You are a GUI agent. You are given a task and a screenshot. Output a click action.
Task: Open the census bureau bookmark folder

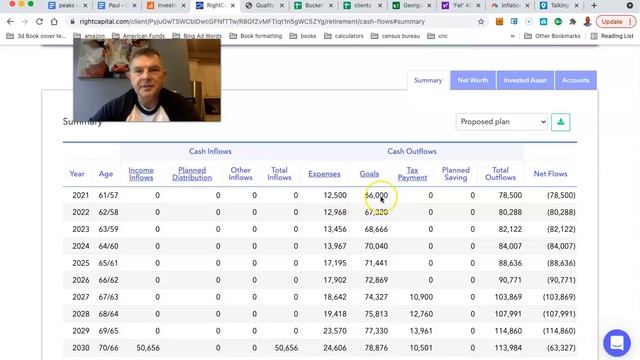[395, 36]
